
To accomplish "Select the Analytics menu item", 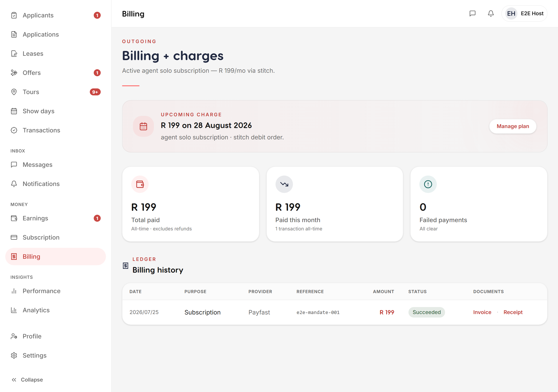I will [56, 310].
